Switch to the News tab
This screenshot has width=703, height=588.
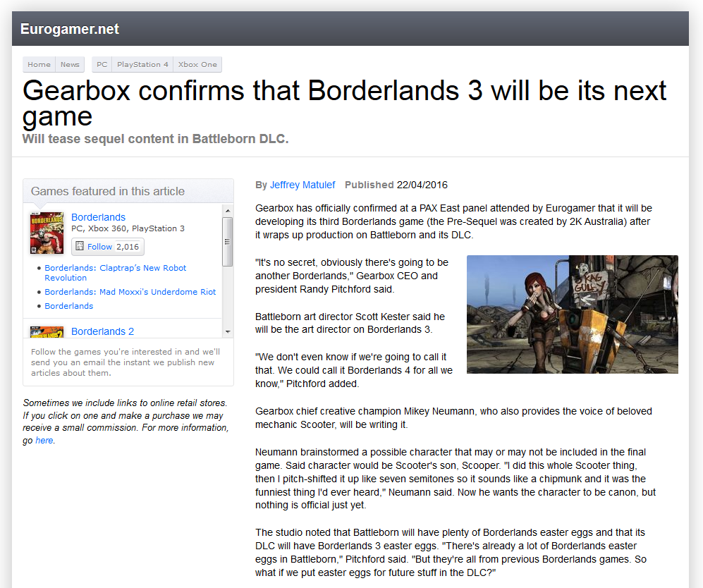coord(70,64)
